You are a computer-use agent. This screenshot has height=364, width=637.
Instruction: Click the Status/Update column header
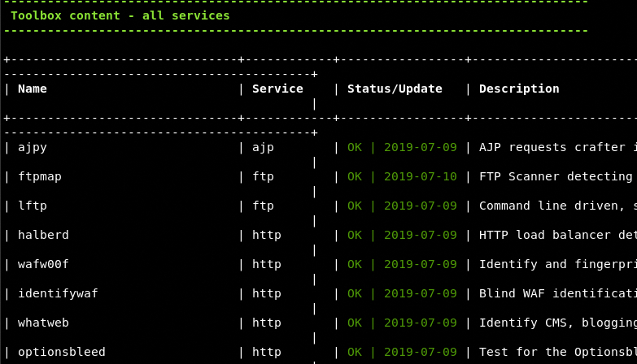click(x=395, y=89)
